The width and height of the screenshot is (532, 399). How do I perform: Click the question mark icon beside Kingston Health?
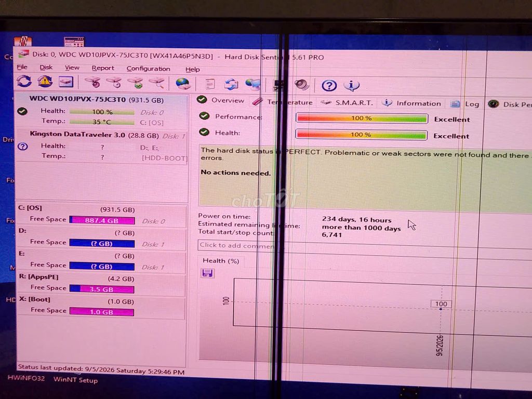pos(23,147)
